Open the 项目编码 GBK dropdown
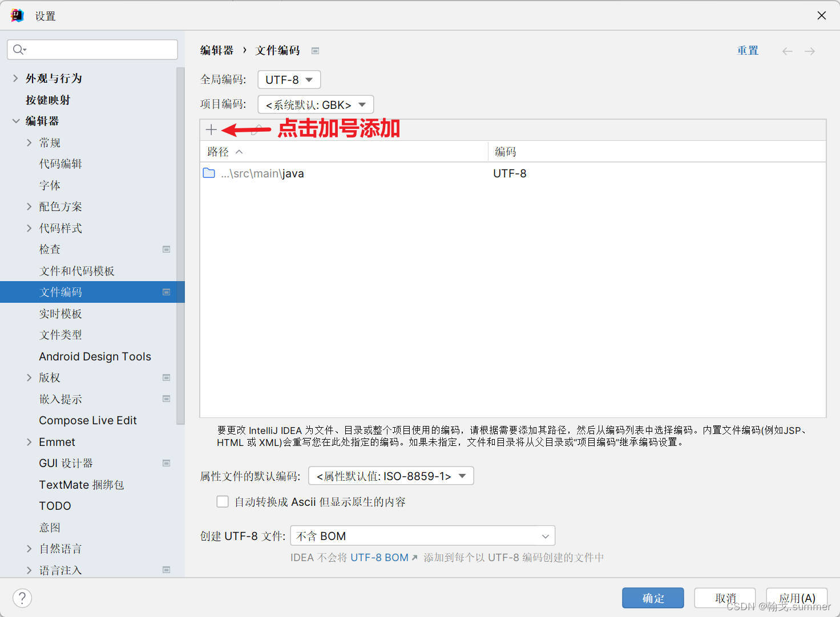The height and width of the screenshot is (617, 840). click(315, 104)
